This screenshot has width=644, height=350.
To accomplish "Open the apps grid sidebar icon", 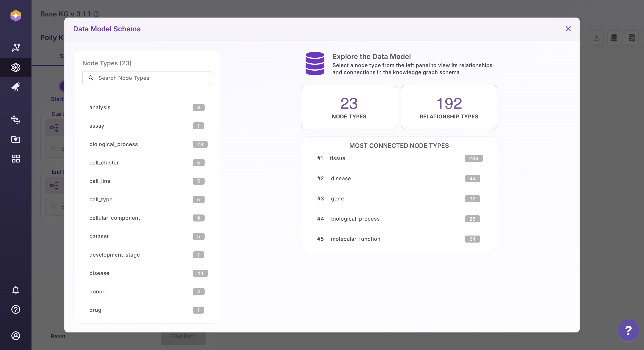I will (x=16, y=159).
